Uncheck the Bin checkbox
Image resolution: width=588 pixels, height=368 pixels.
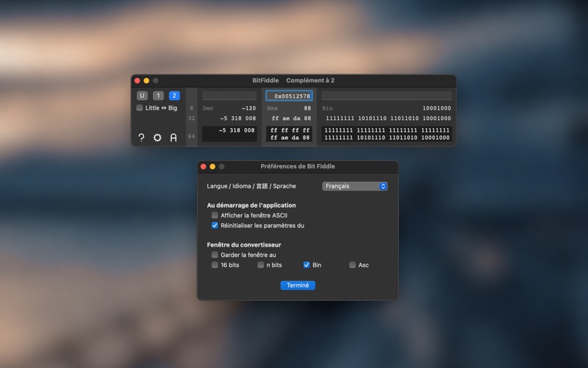306,265
